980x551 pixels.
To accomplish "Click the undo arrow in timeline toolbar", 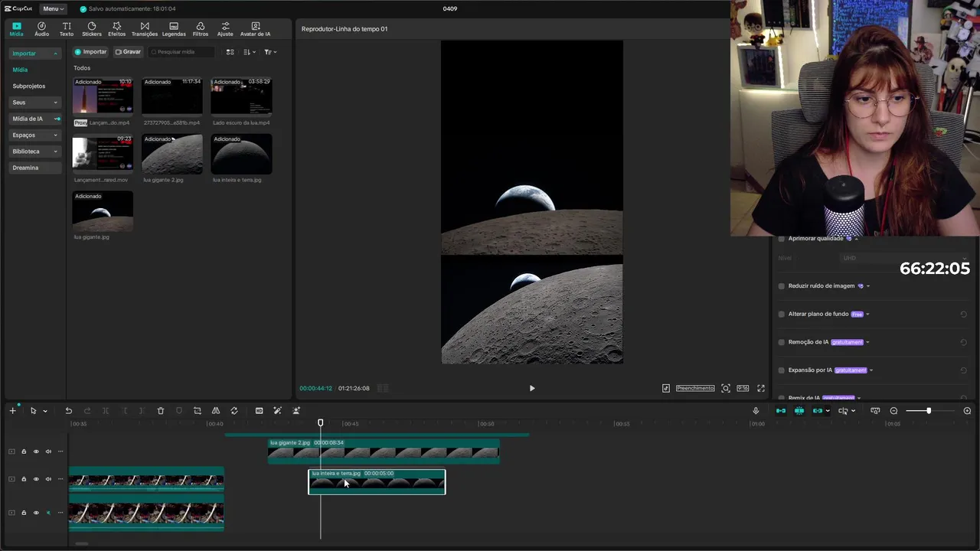I will [x=69, y=411].
